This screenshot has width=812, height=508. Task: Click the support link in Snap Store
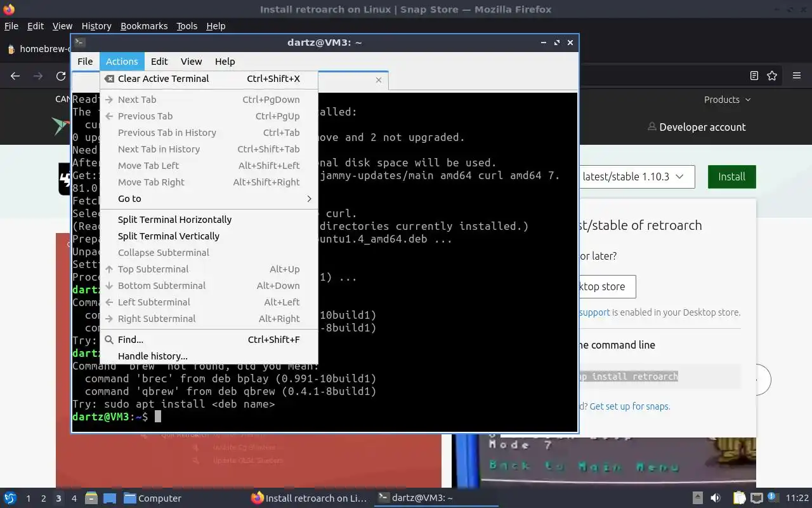pos(594,312)
